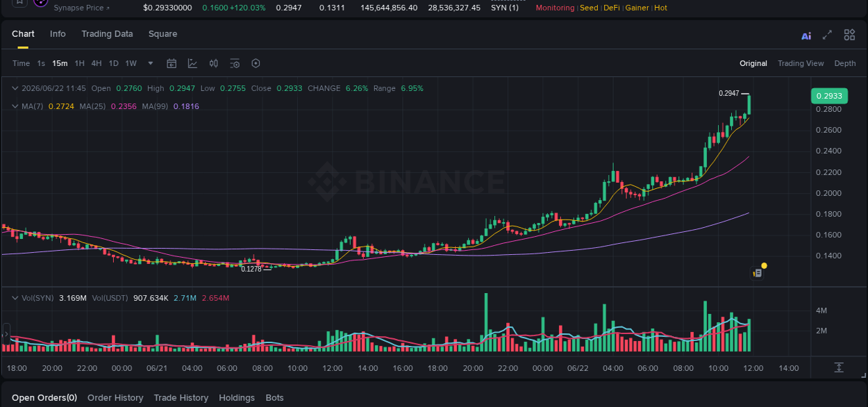
Task: Click the Hot tag
Action: pos(660,8)
